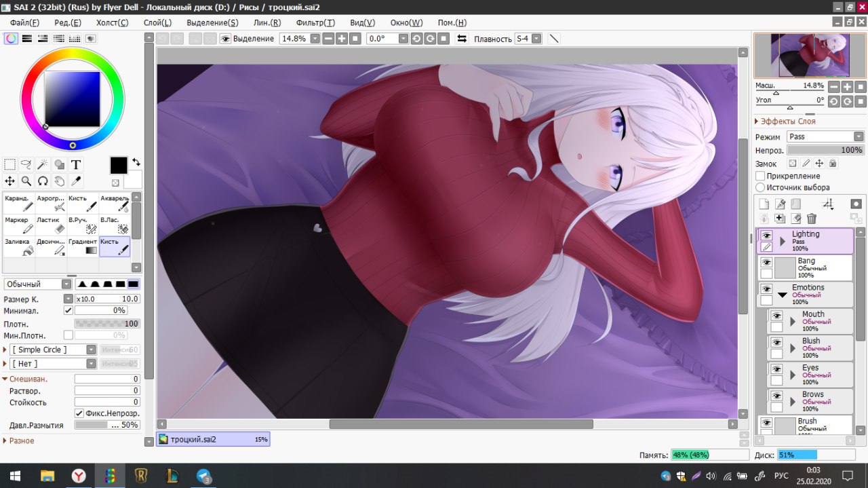The width and height of the screenshot is (868, 488).
Task: Open the Слой menu
Action: click(x=157, y=22)
